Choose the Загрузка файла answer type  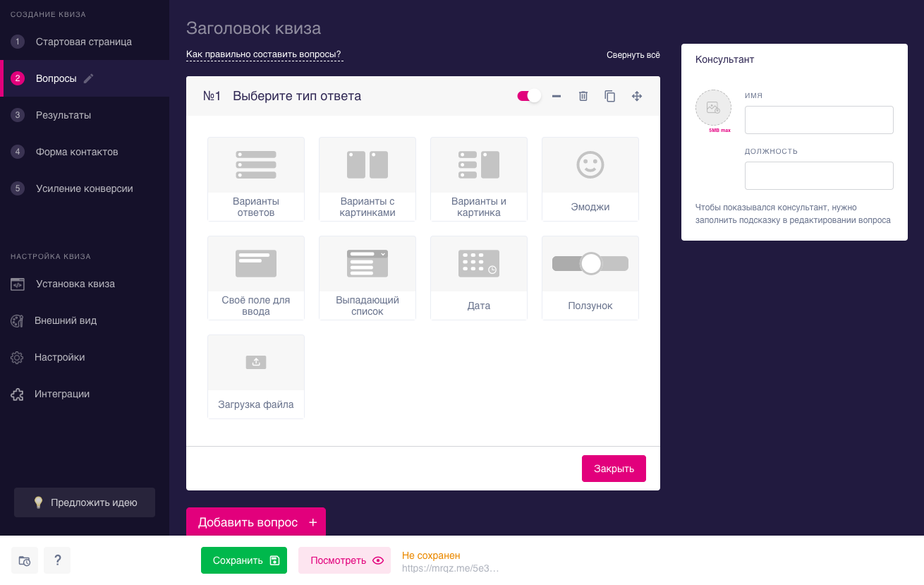coord(256,376)
